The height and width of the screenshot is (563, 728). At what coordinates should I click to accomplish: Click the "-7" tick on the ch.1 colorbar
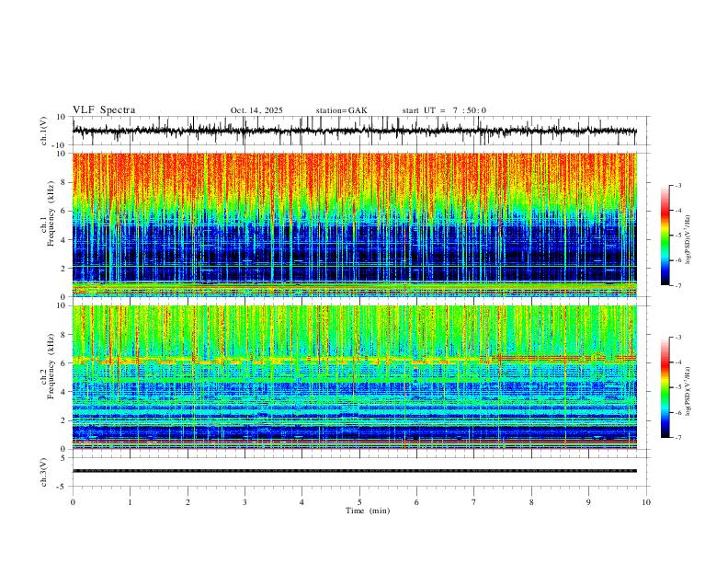(x=677, y=285)
